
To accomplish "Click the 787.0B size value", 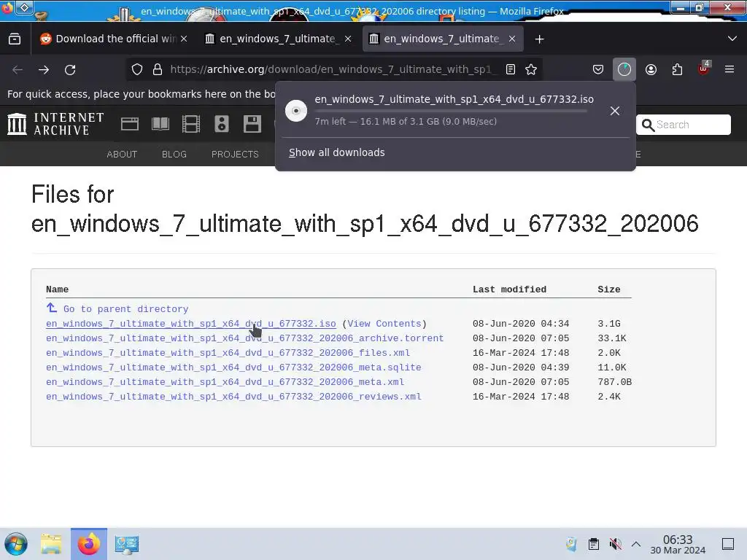I will pyautogui.click(x=614, y=382).
